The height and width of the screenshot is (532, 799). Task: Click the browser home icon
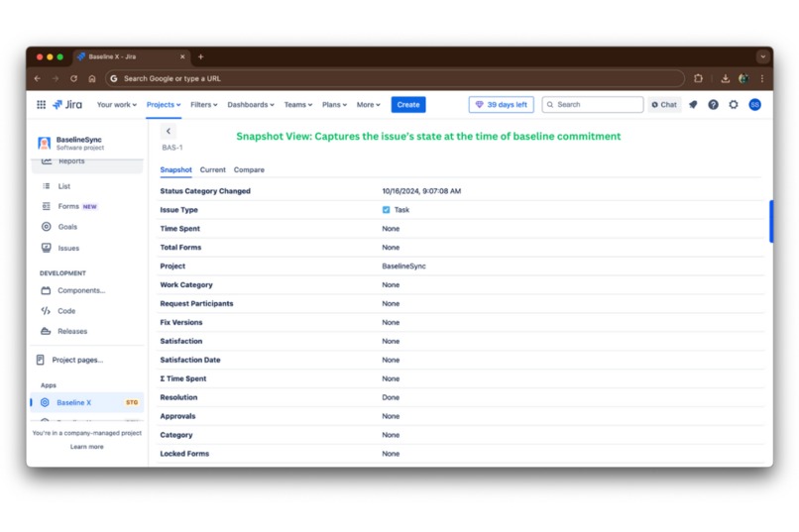92,78
